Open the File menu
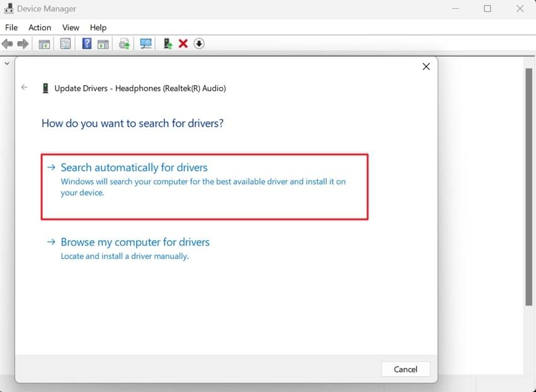The image size is (536, 392). (x=11, y=28)
